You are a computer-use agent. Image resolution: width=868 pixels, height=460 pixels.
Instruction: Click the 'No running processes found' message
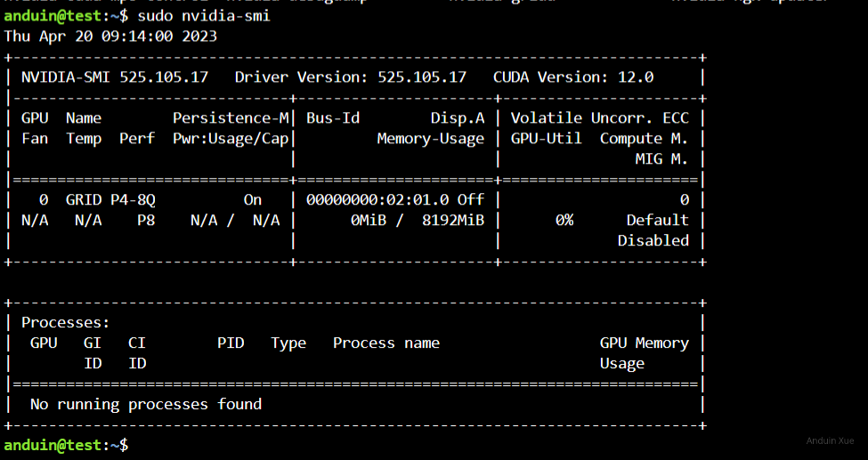coord(146,405)
